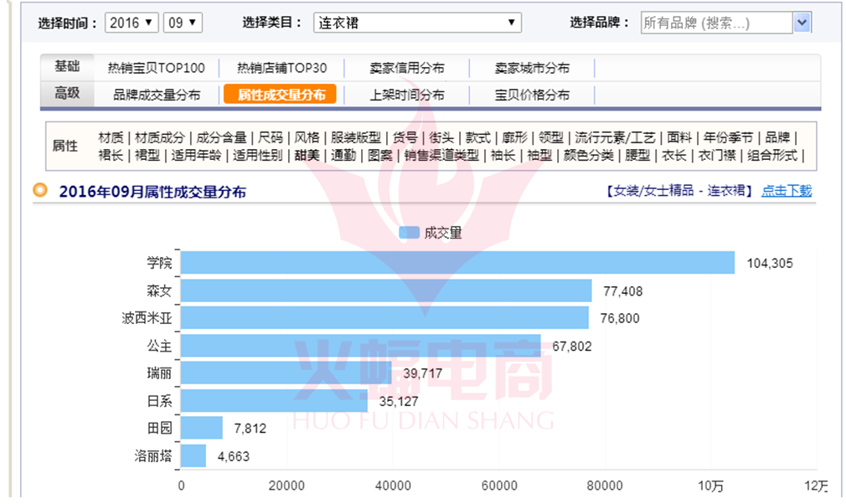Select the 卖家信用分布 tab
846x504 pixels.
(407, 68)
